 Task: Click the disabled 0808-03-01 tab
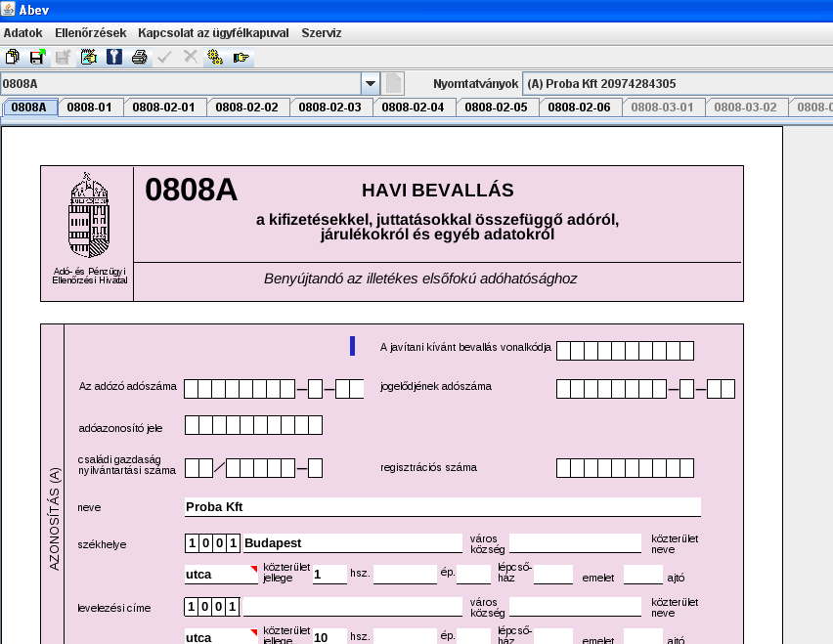click(663, 107)
